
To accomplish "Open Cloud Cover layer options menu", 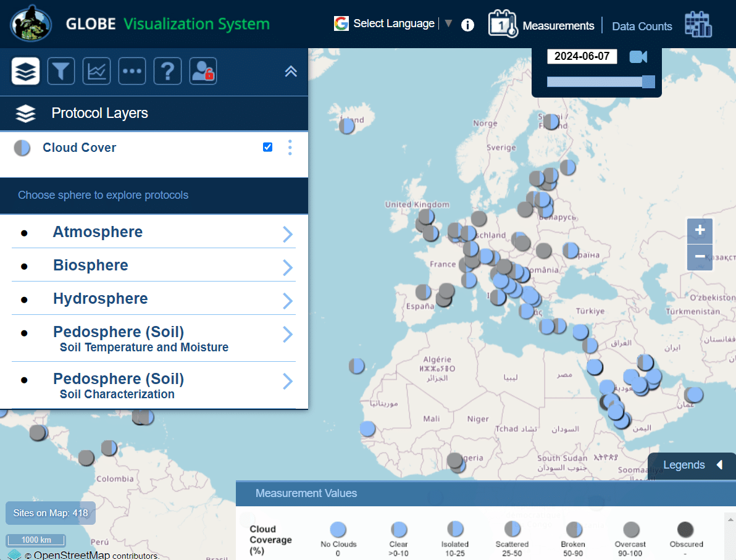I will 290,148.
